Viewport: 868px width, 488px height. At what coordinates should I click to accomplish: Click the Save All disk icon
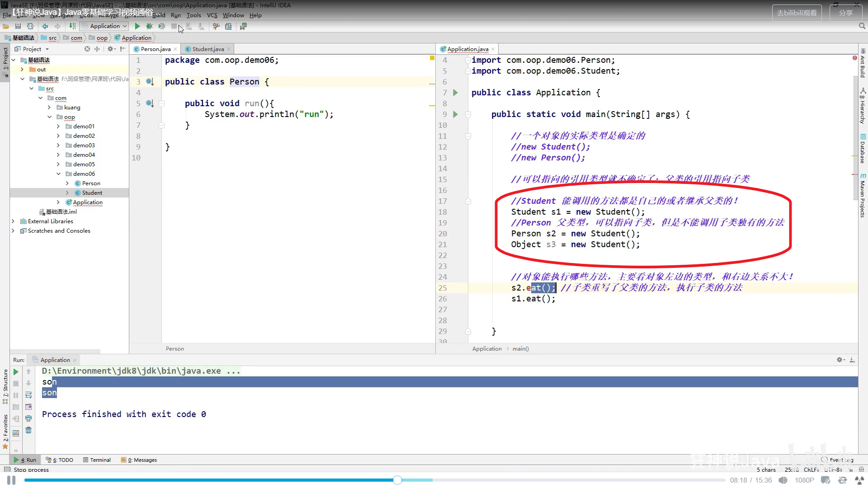click(x=18, y=26)
